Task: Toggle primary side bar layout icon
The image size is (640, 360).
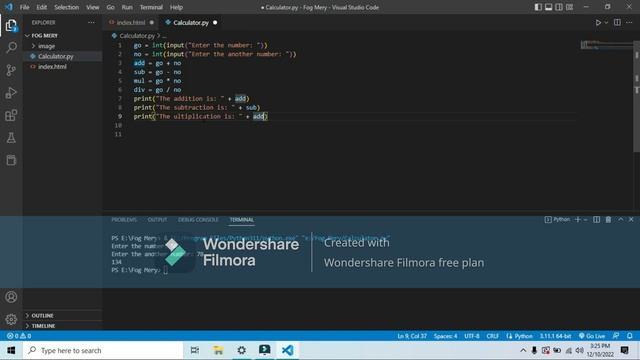Action: (x=538, y=7)
